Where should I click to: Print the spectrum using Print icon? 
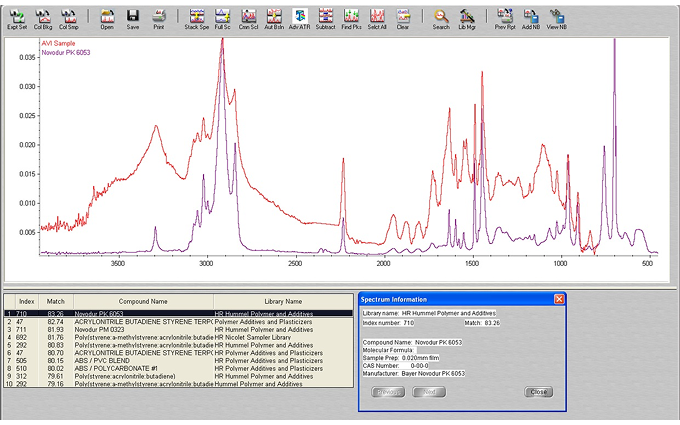158,18
